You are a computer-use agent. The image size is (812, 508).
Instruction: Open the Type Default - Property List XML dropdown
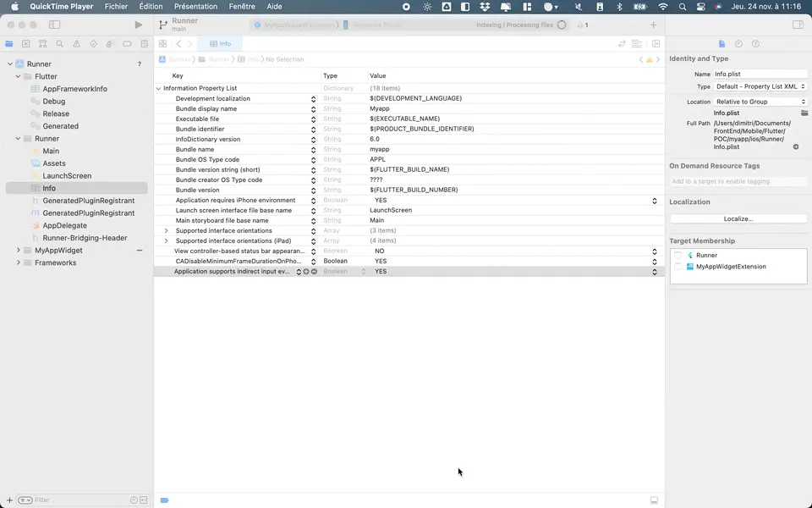click(x=760, y=86)
